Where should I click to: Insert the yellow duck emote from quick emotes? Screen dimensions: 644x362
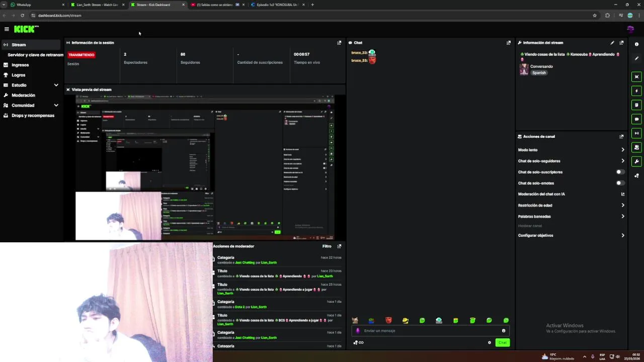tap(405, 320)
